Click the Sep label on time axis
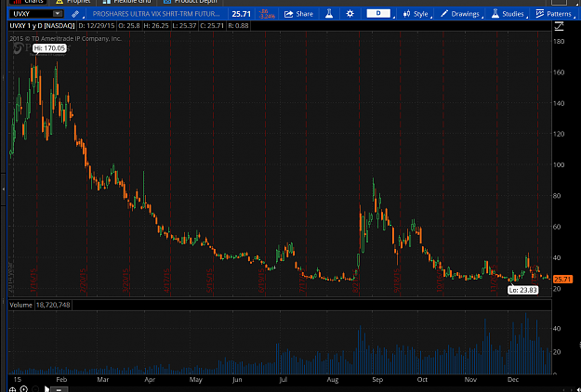The width and height of the screenshot is (581, 392). (377, 379)
